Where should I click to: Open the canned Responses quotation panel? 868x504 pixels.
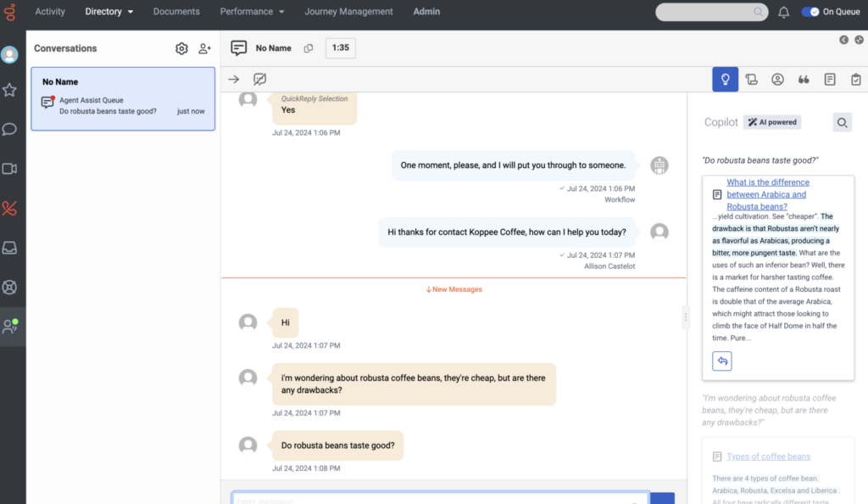(x=804, y=79)
